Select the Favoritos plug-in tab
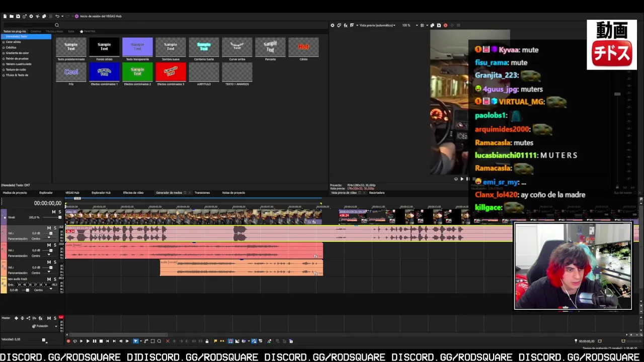 [88, 31]
